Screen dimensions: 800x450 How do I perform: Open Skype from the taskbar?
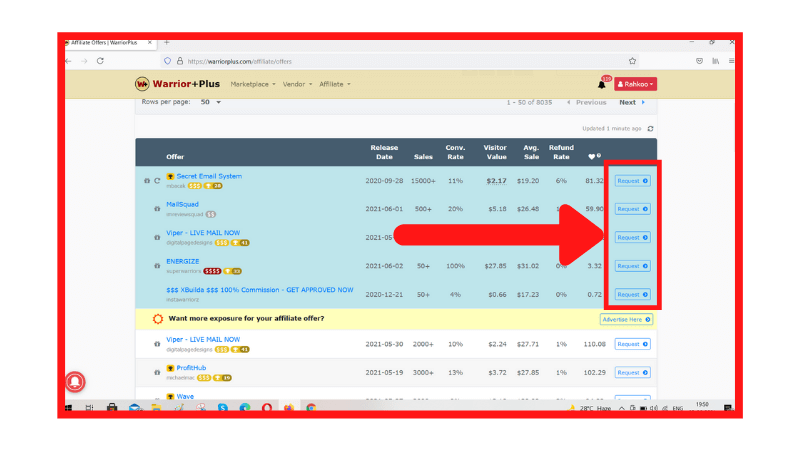[222, 408]
